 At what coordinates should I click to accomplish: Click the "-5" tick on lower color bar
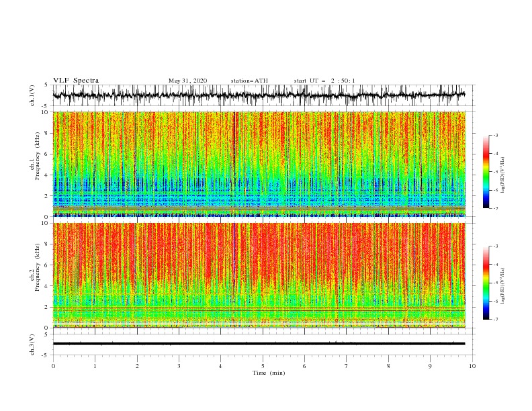click(495, 283)
